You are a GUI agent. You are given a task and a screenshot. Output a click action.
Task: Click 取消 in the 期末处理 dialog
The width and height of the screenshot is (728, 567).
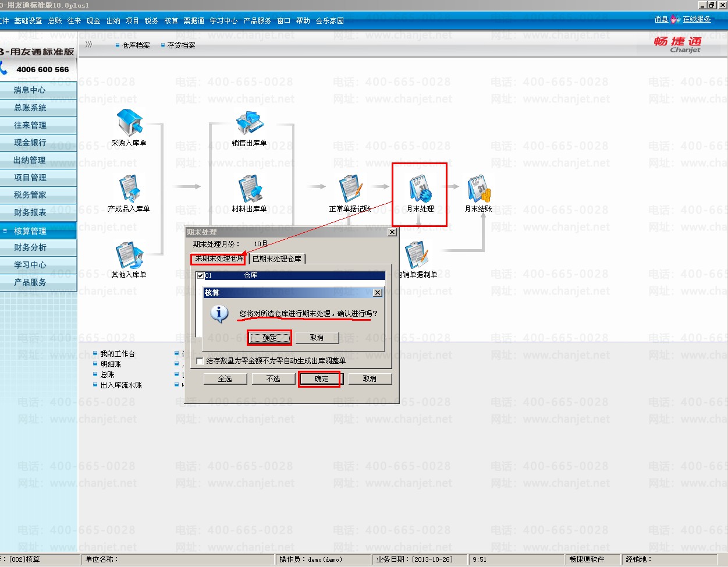(x=370, y=379)
